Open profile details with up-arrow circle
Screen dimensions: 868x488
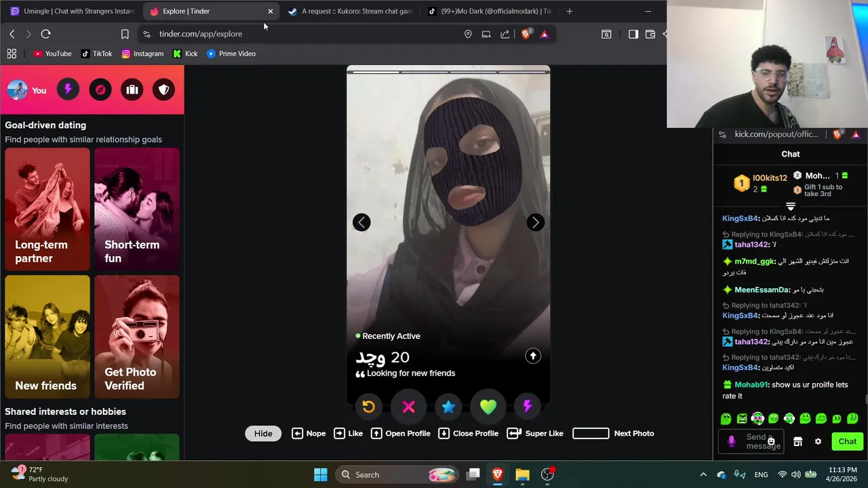click(x=533, y=356)
